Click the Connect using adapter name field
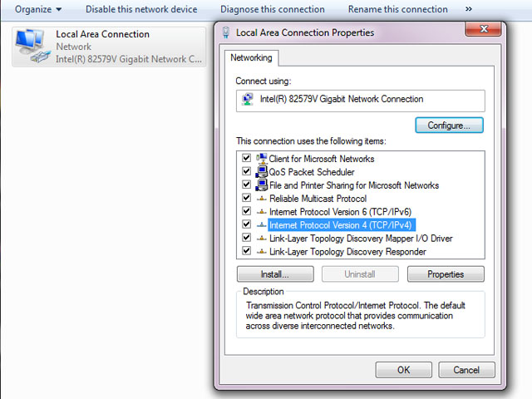 coord(360,101)
